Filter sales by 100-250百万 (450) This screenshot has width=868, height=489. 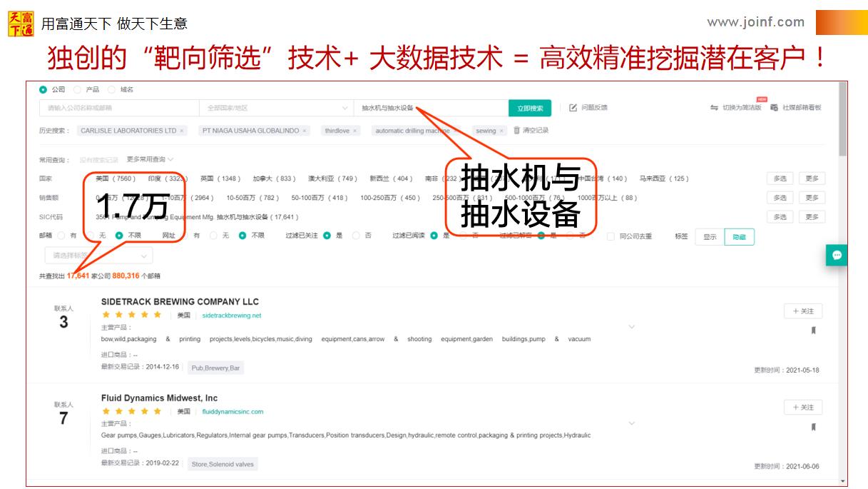[390, 198]
